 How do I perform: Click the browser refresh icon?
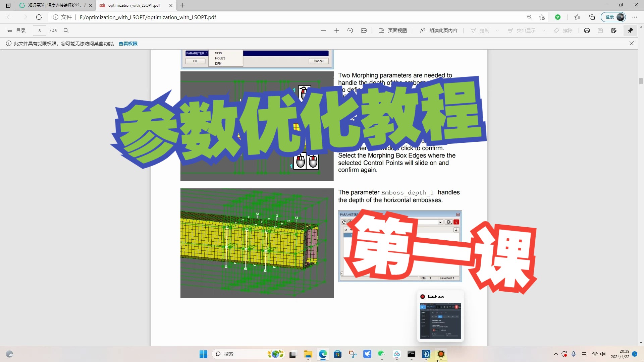click(x=39, y=17)
